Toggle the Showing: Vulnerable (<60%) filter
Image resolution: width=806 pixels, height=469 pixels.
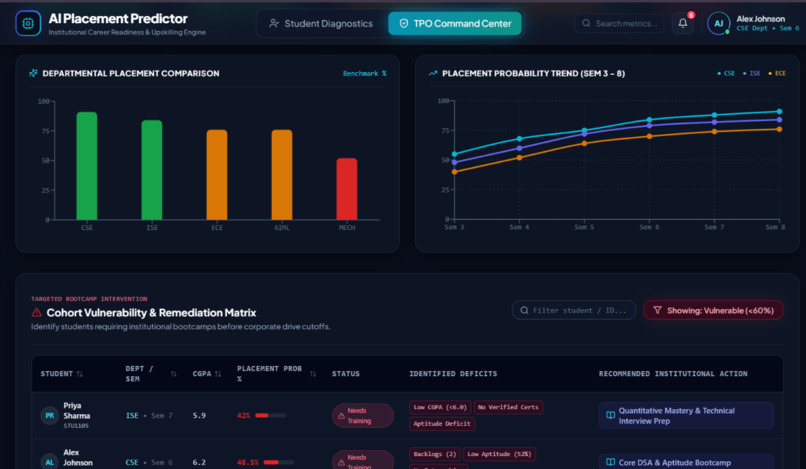point(713,310)
